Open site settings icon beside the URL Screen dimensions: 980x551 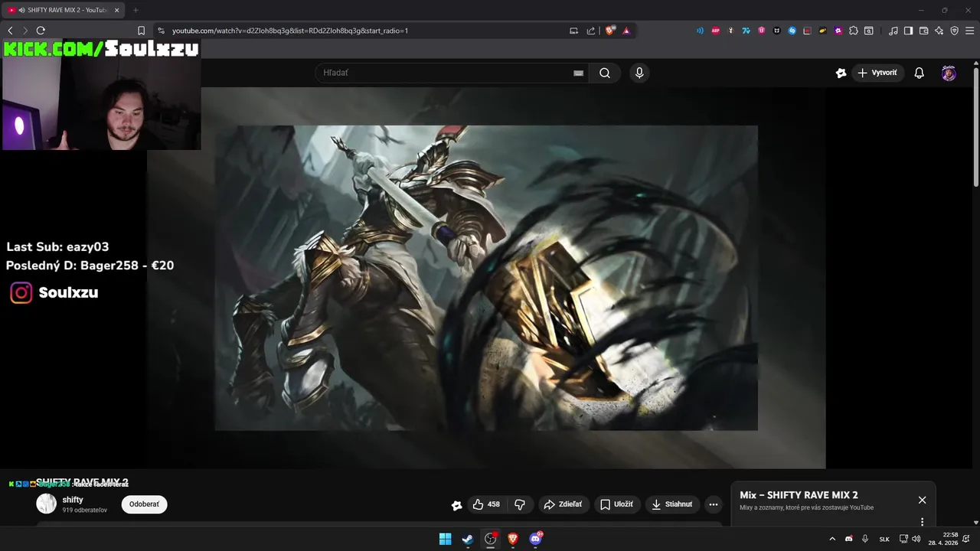tap(161, 31)
